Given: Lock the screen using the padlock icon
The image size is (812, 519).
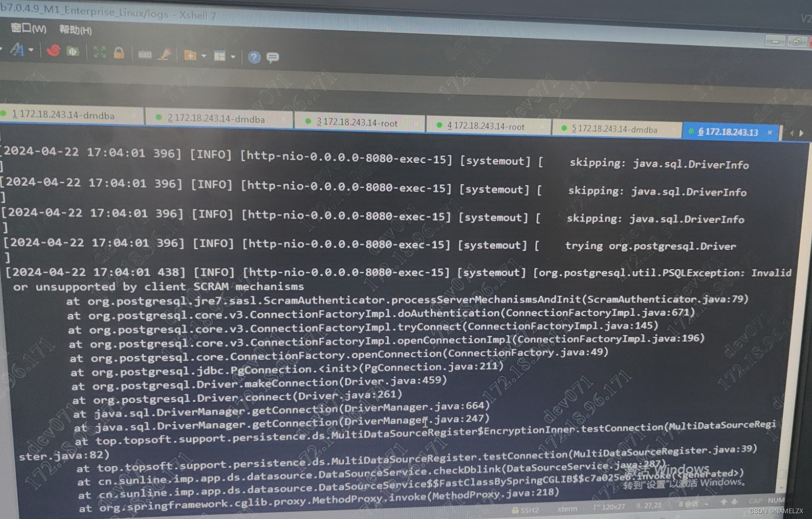Looking at the screenshot, I should click(x=119, y=53).
